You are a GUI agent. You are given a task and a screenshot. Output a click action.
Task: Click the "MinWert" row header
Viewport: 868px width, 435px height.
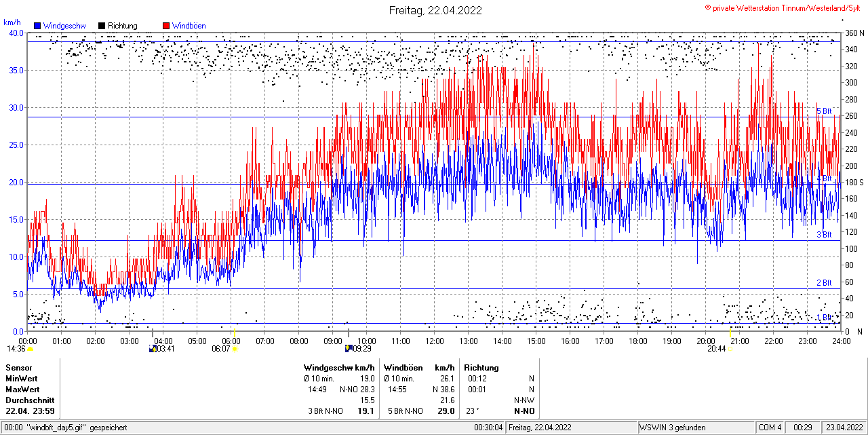point(22,379)
